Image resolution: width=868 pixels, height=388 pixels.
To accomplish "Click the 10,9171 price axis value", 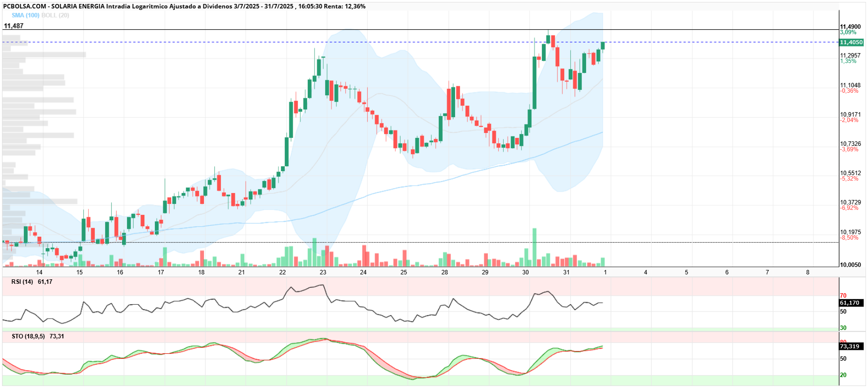I will [850, 115].
